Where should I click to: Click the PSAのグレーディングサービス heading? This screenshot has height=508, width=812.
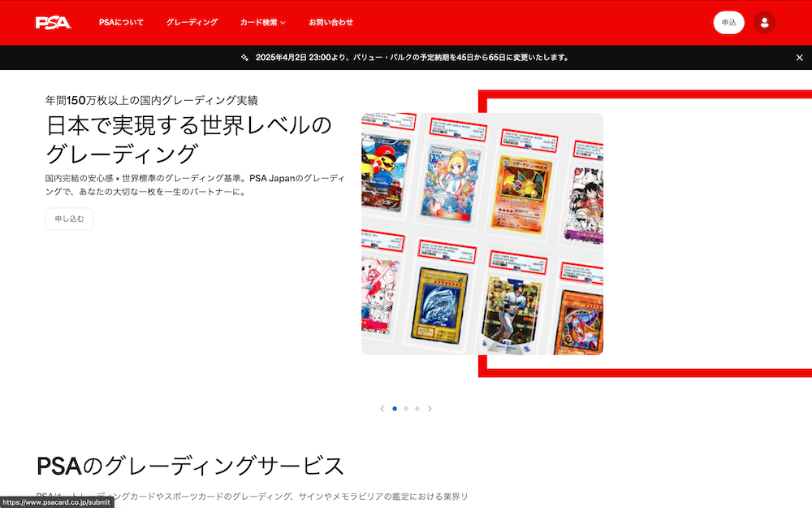click(x=190, y=466)
